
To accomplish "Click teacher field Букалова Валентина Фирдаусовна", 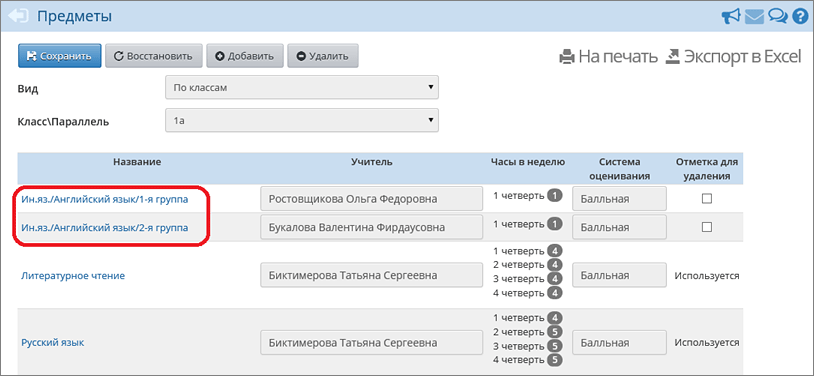I will pos(371,227).
